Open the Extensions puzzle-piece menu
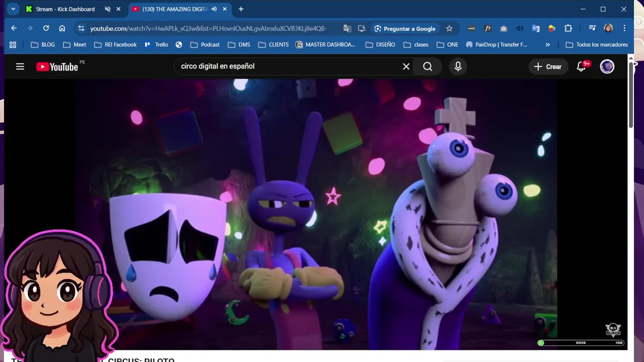This screenshot has height=362, width=644. click(568, 29)
